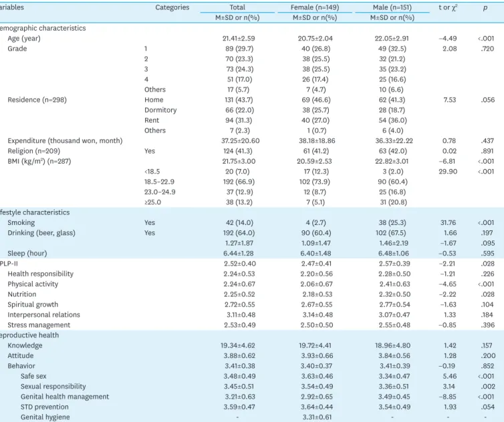Click the value '1.27±1.87'
The image size is (504, 422).
pos(239,244)
